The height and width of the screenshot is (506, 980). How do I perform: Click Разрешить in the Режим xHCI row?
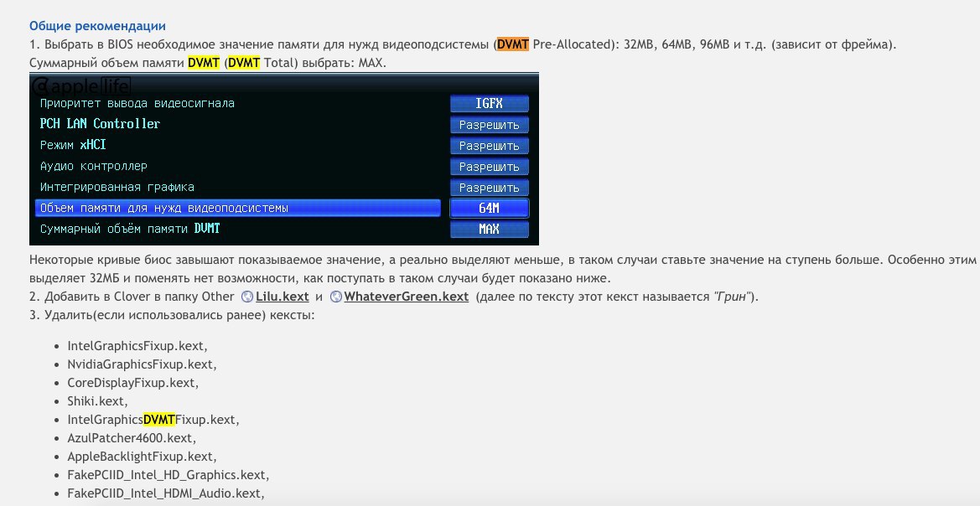(x=490, y=146)
